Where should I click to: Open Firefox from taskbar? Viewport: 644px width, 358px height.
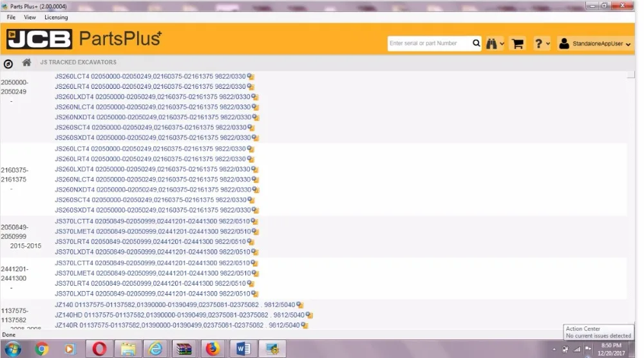click(x=213, y=350)
